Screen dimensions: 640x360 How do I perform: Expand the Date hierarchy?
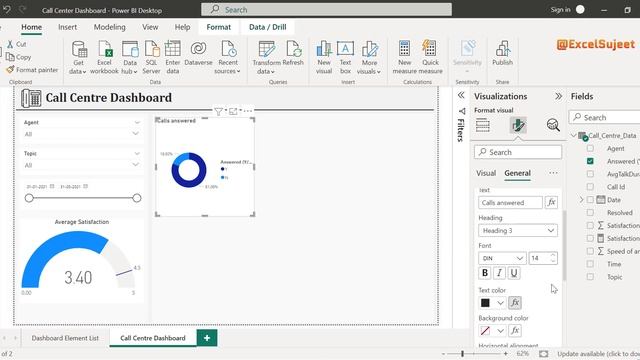click(x=582, y=200)
